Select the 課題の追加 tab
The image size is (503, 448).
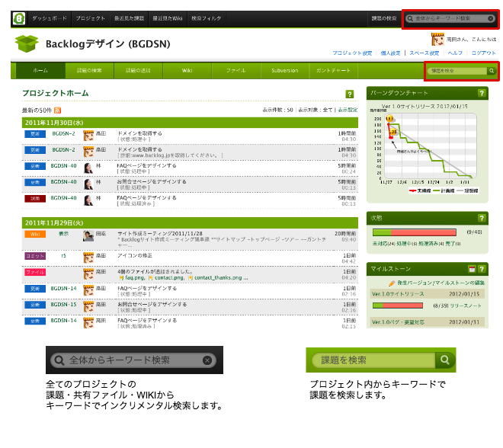pos(138,71)
